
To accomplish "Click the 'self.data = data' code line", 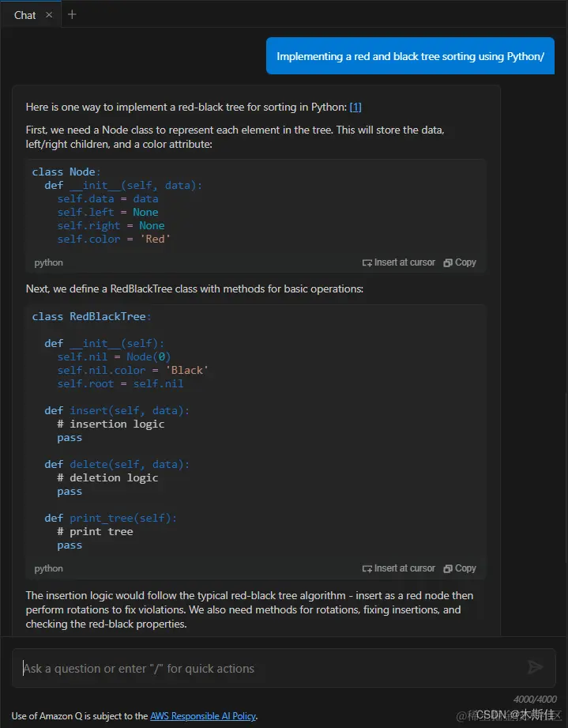I will tap(107, 198).
